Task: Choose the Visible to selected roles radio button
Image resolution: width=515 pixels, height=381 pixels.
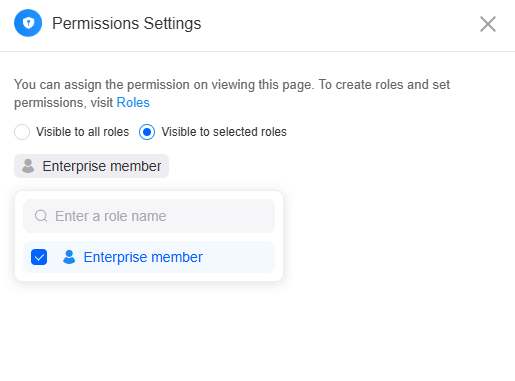Action: pyautogui.click(x=147, y=132)
